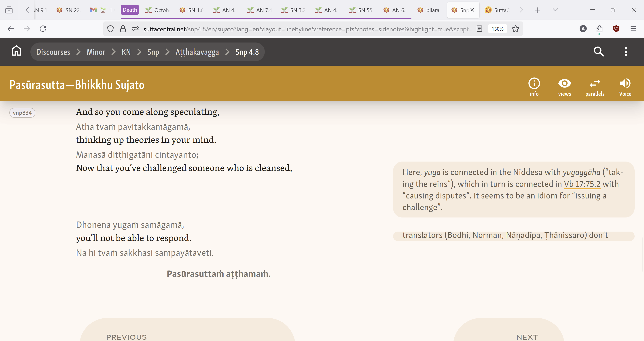The image size is (644, 341).
Task: Click the vnp834 reference badge
Action: (x=22, y=113)
